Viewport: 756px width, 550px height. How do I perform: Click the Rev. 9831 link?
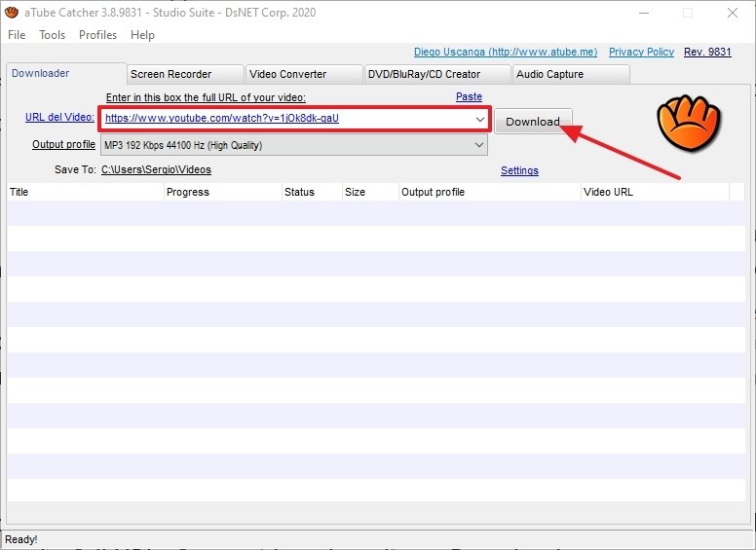[x=708, y=52]
